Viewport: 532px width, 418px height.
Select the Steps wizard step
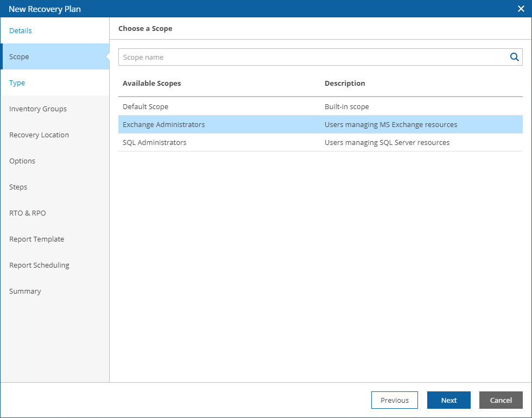18,187
